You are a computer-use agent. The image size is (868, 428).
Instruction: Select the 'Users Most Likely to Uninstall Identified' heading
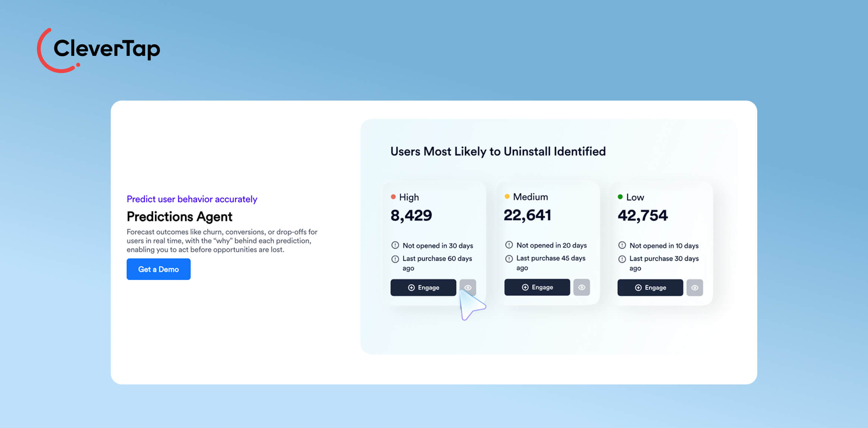(x=498, y=151)
